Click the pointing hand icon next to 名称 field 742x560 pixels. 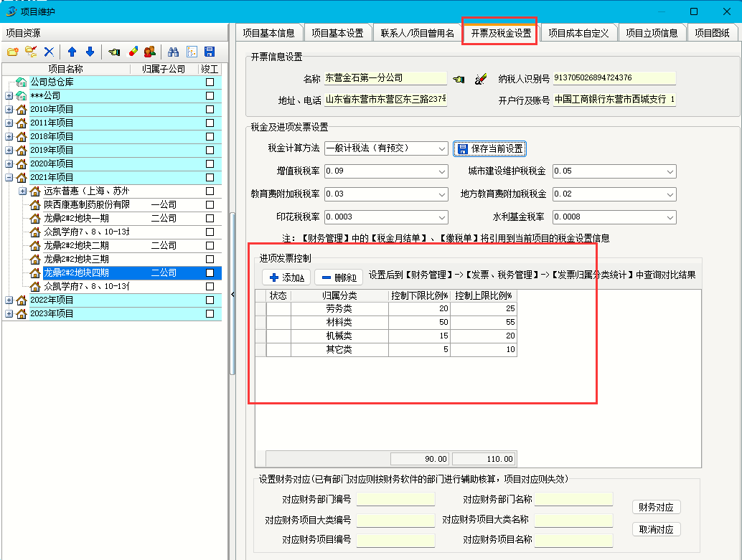459,79
